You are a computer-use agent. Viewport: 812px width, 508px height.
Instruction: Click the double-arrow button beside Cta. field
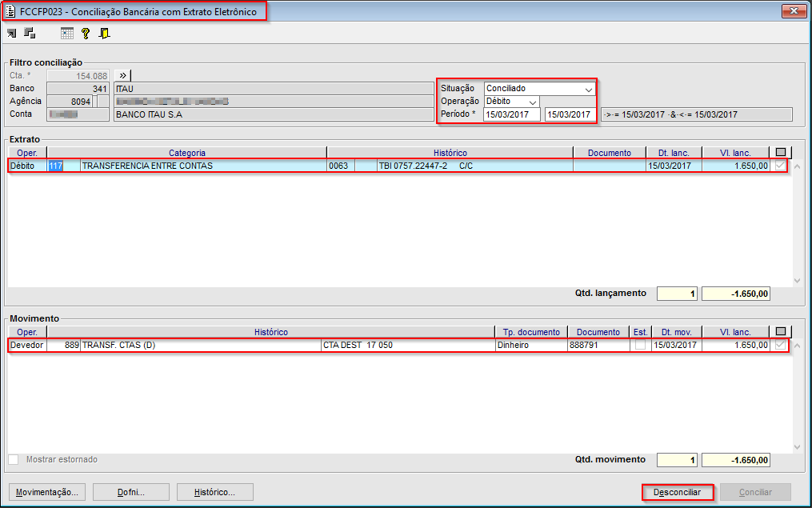(122, 76)
